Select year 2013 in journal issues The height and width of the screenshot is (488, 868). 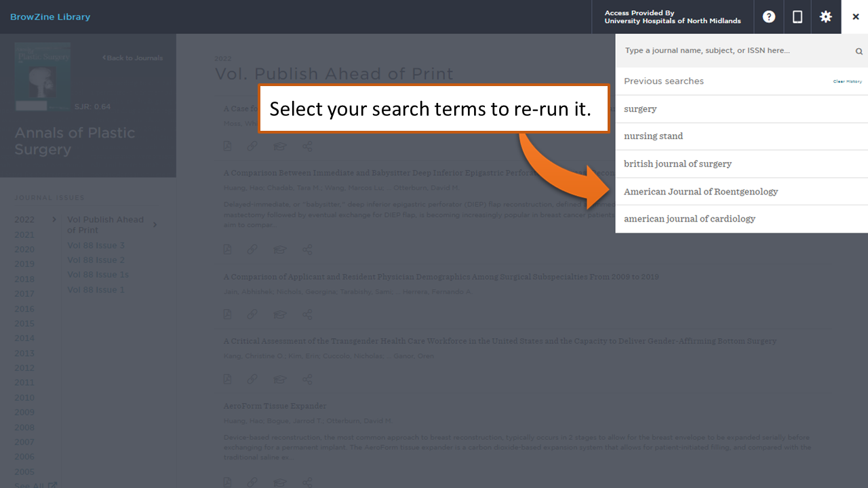(24, 353)
